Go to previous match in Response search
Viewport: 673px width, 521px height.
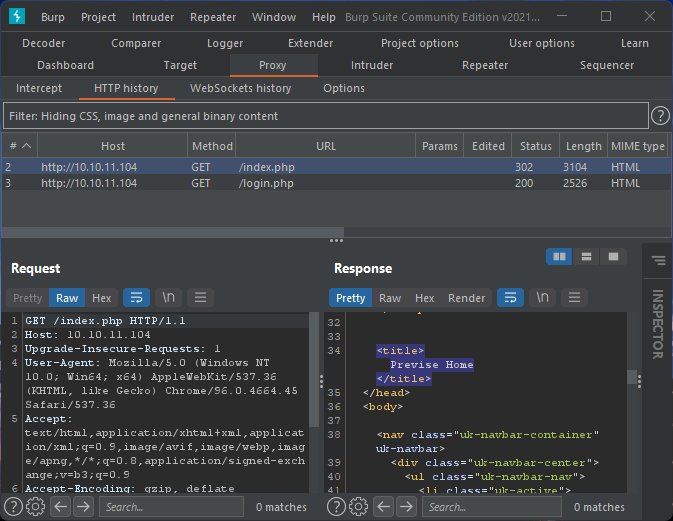[383, 507]
